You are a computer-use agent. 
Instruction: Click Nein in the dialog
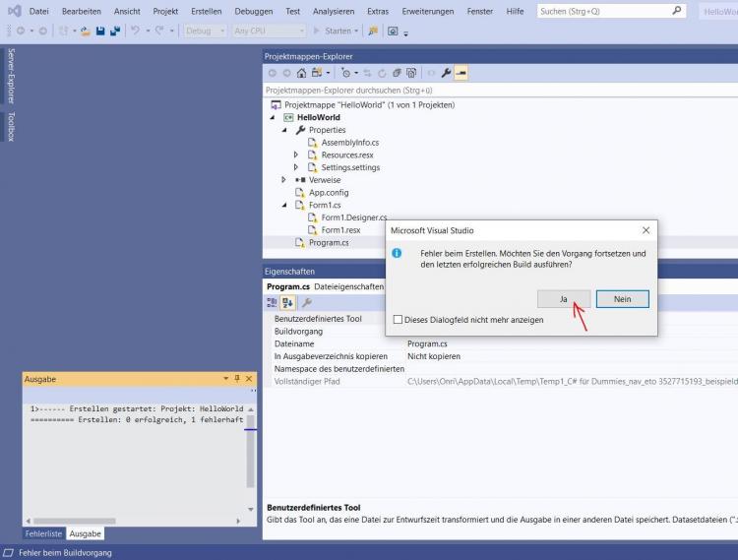pyautogui.click(x=622, y=299)
